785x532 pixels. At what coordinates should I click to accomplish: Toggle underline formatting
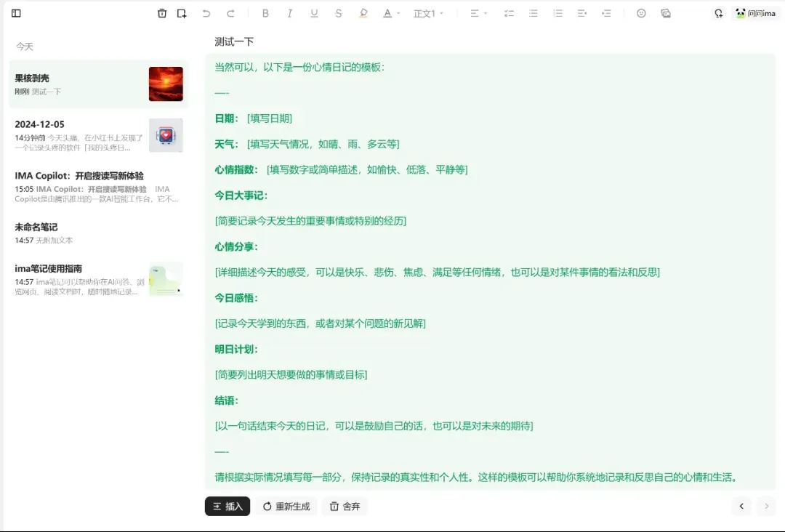coord(314,12)
